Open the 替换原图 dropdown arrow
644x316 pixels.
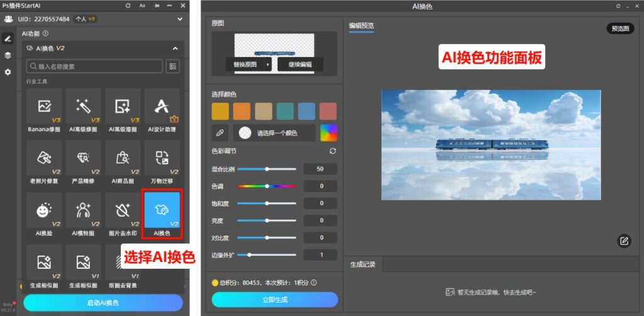(268, 65)
